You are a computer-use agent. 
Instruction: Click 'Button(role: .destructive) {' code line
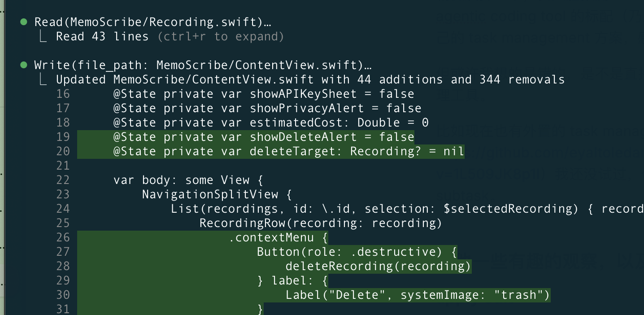click(x=357, y=252)
